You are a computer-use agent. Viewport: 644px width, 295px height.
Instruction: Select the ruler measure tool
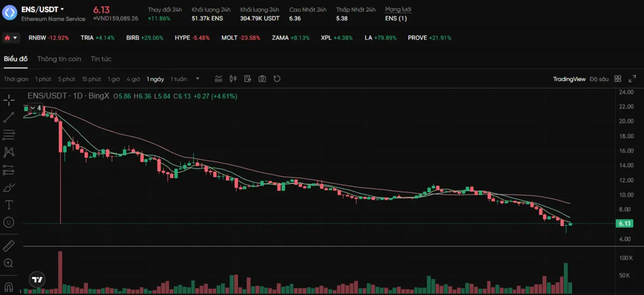coord(9,246)
